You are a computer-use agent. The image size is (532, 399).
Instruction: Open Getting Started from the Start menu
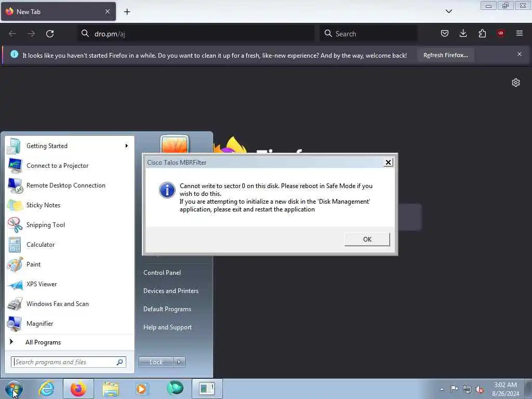[x=70, y=146]
